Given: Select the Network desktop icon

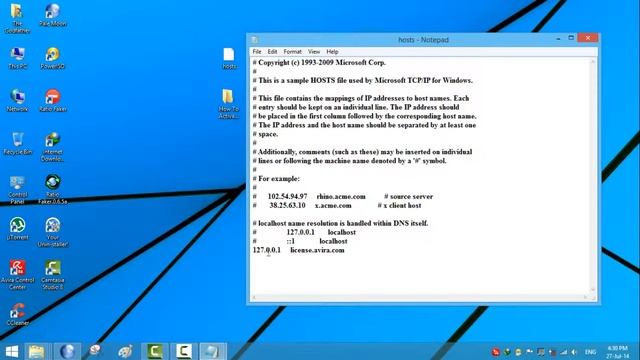Looking at the screenshot, I should (x=17, y=101).
